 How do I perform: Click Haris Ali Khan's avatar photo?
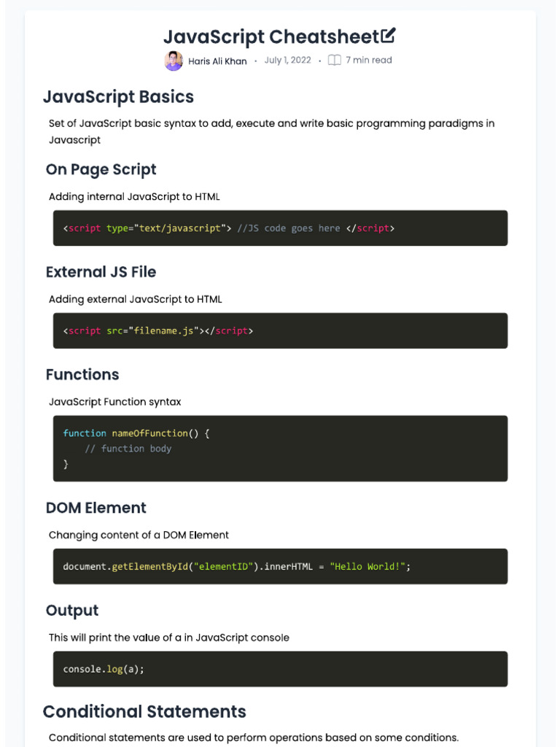[174, 61]
